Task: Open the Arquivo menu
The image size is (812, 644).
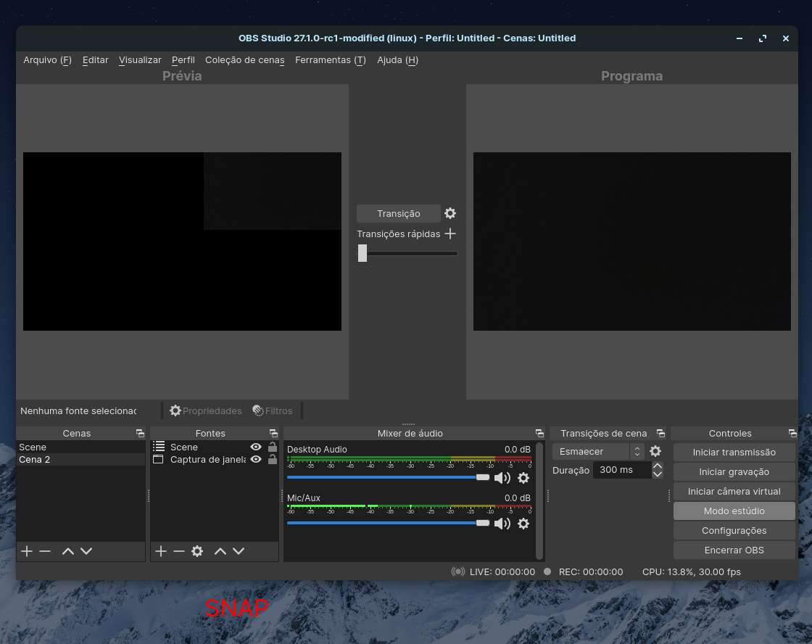Action: 47,60
